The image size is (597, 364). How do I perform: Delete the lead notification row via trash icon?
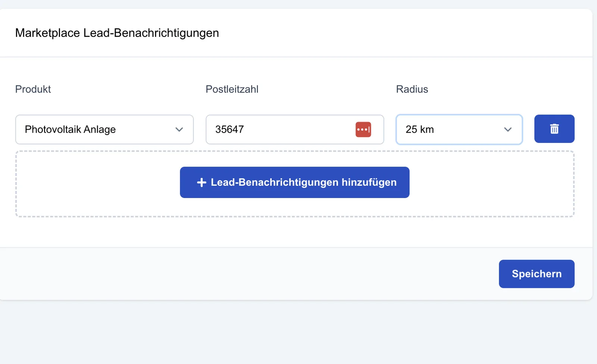coord(554,129)
